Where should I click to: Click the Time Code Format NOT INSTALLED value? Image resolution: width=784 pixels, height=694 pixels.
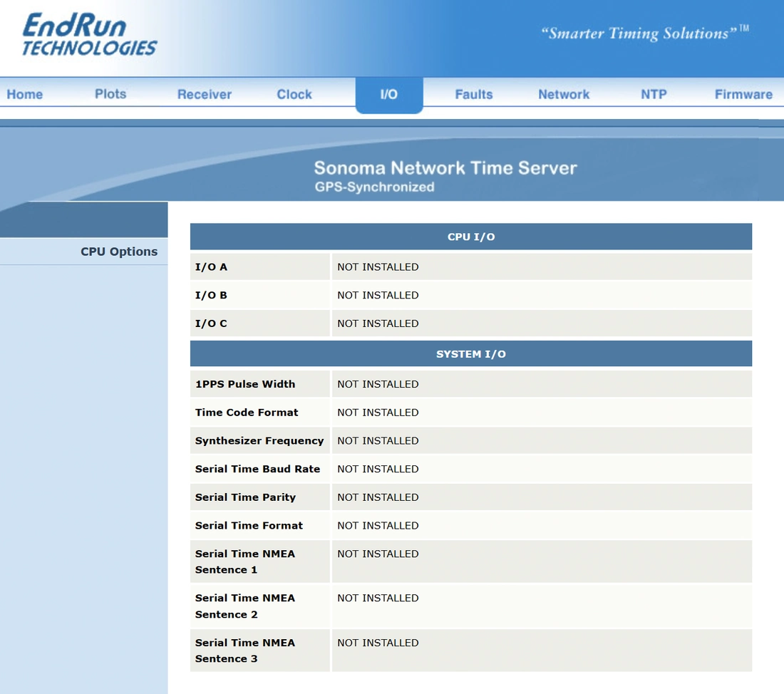378,413
